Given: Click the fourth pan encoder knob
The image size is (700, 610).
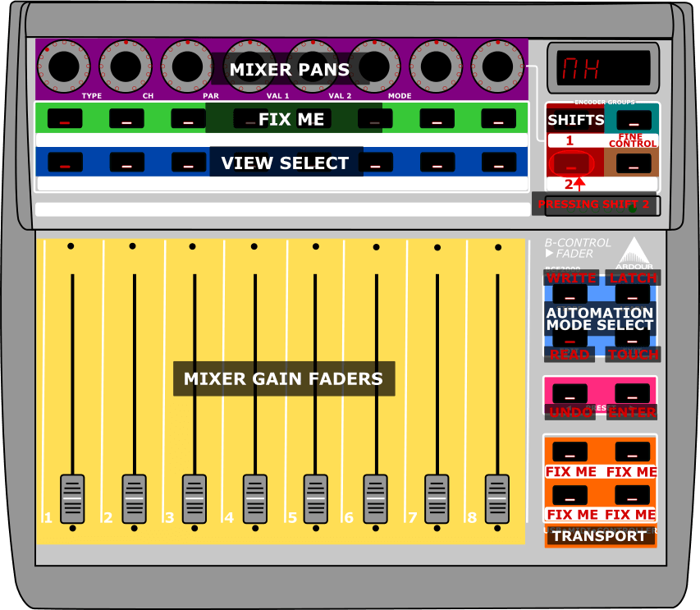Looking at the screenshot, I should click(x=249, y=67).
